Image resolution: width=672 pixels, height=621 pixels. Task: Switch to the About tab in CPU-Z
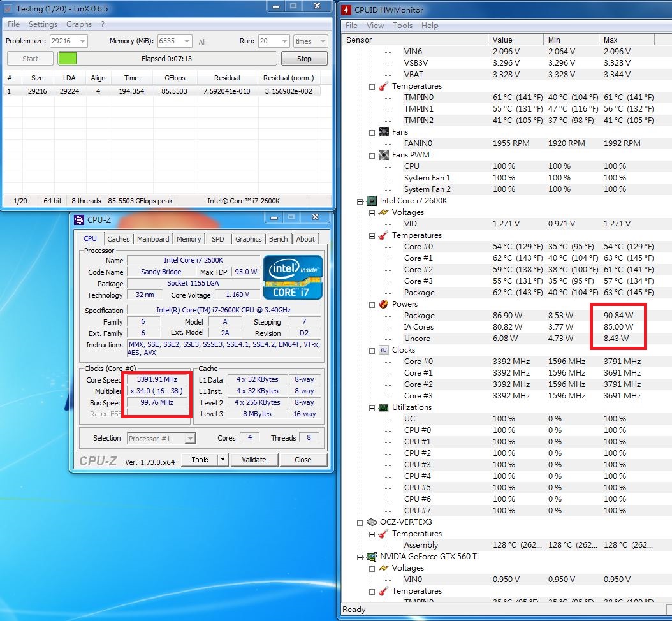305,239
